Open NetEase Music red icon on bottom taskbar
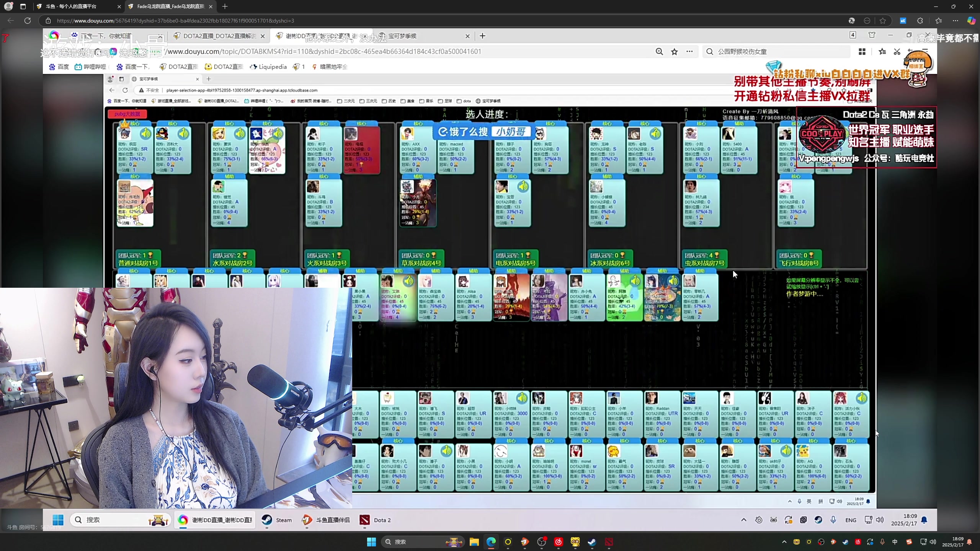This screenshot has width=980, height=551. pos(559,542)
